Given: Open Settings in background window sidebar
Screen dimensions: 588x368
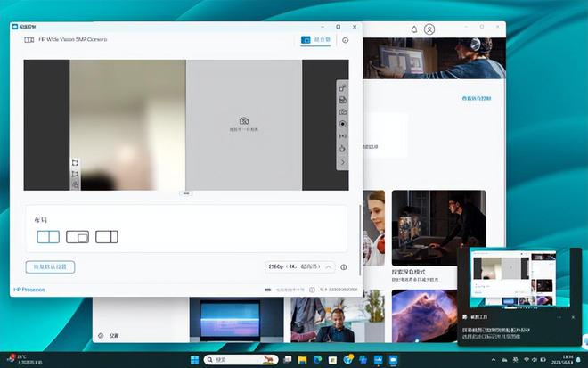Looking at the screenshot, I should [x=109, y=336].
